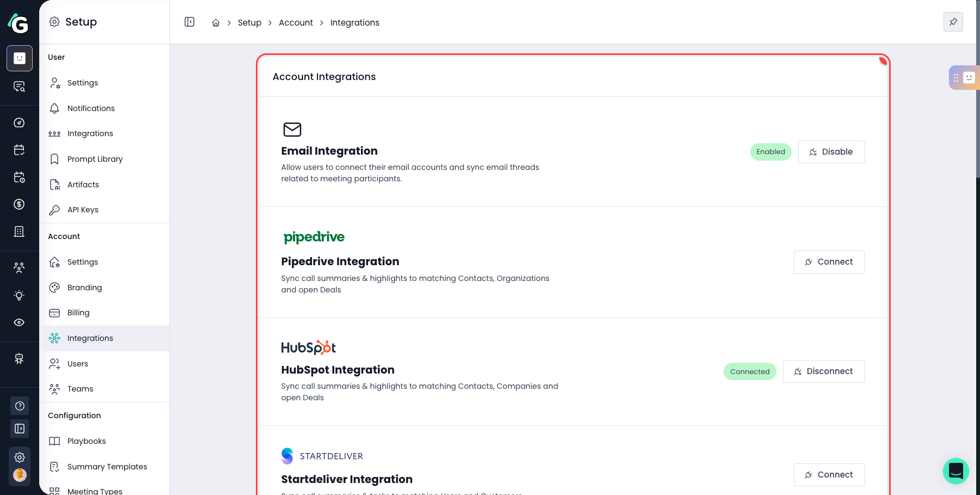Image resolution: width=980 pixels, height=495 pixels.
Task: Click the green G app logo
Action: (19, 23)
